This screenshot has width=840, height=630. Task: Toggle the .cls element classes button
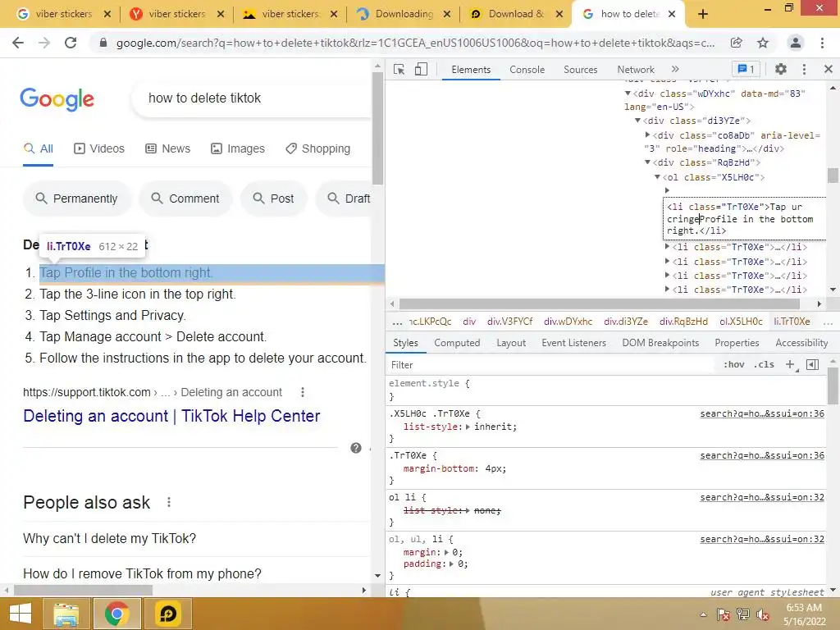pyautogui.click(x=764, y=364)
